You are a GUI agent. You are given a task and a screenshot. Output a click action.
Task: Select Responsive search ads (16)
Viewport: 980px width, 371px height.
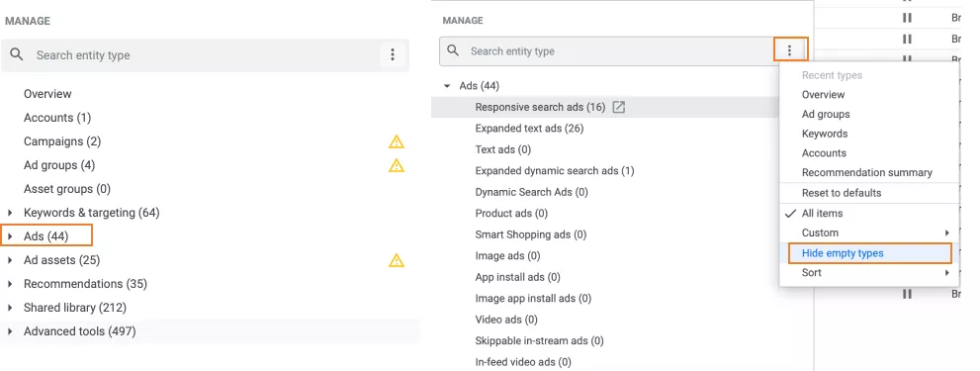(540, 107)
